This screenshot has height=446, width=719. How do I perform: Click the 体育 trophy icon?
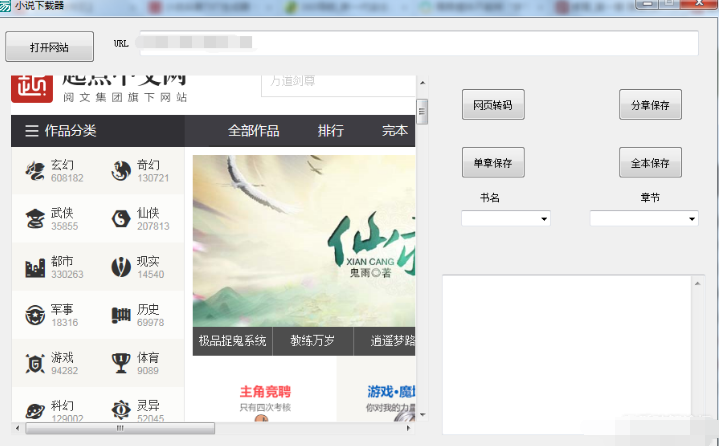click(x=121, y=363)
